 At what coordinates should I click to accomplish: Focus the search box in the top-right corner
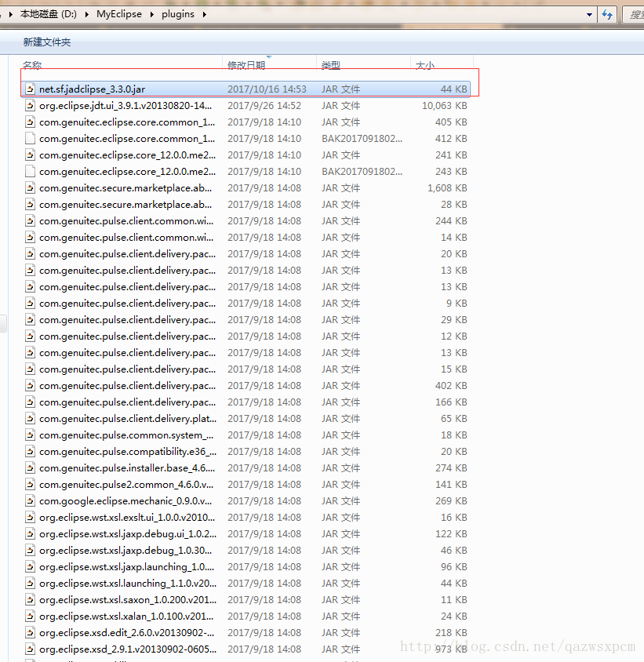tap(635, 15)
